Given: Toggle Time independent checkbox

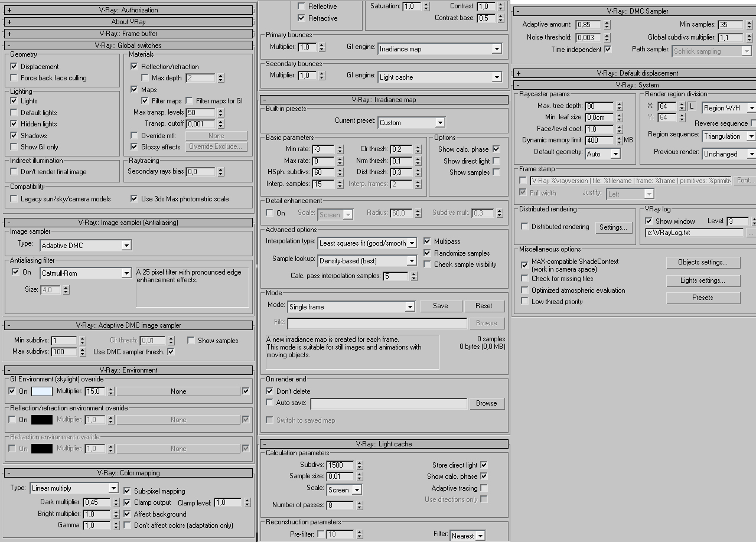Looking at the screenshot, I should coord(608,49).
